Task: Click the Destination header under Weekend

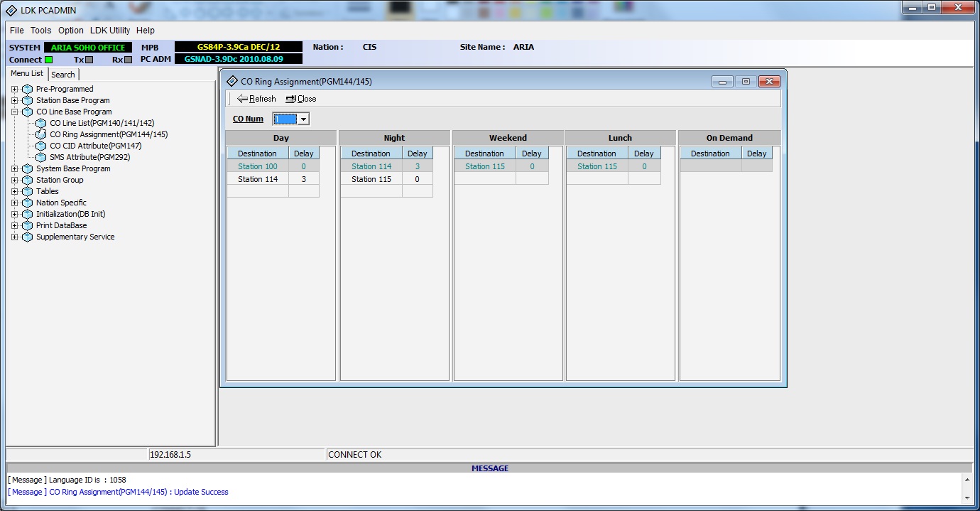Action: point(484,154)
